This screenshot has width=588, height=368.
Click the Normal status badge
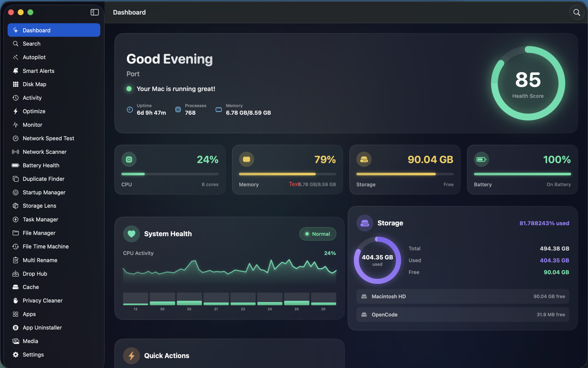318,234
